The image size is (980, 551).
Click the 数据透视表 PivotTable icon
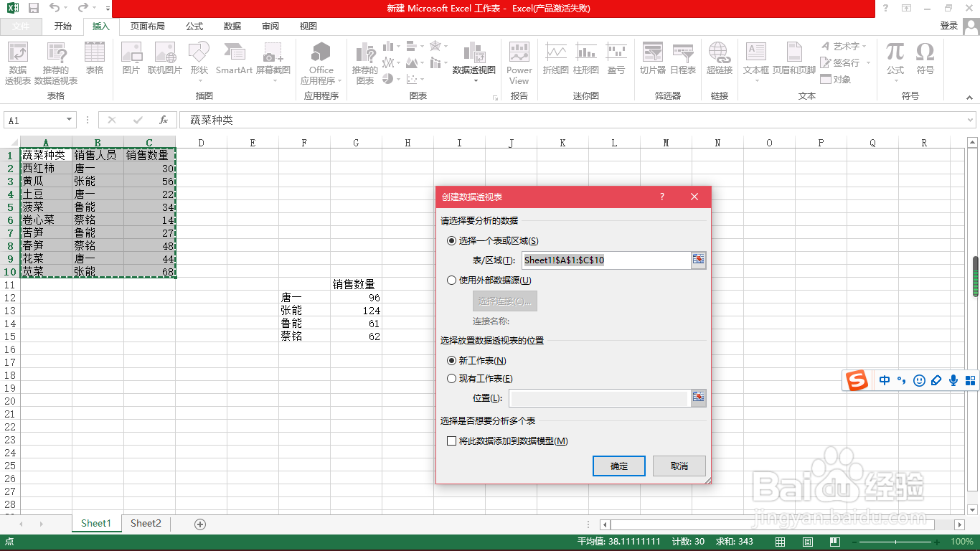(17, 63)
